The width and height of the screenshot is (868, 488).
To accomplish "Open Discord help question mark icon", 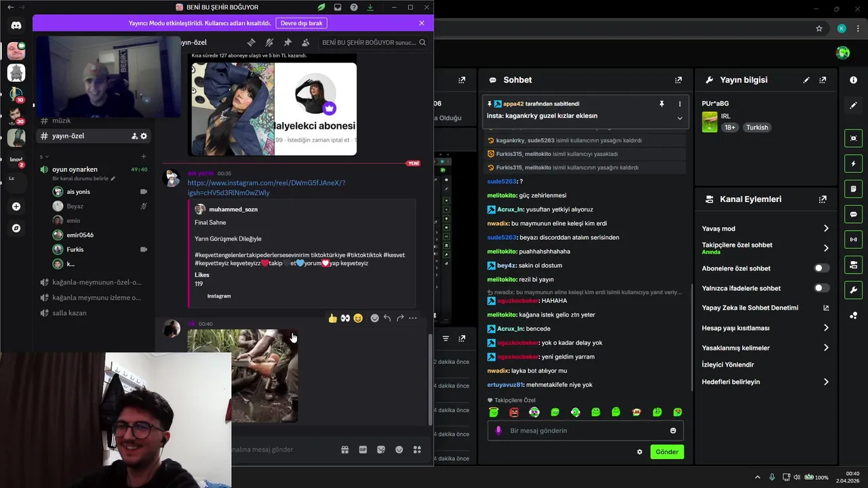I will click(x=354, y=7).
